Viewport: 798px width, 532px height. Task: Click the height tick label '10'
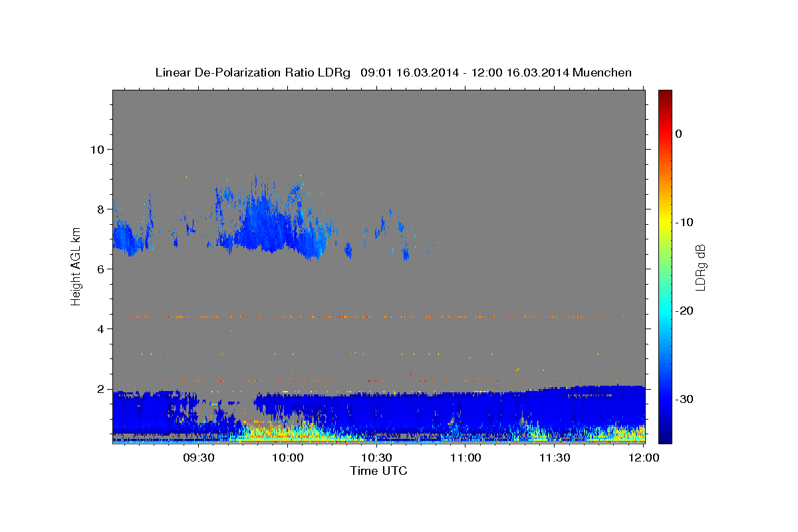[x=96, y=149]
